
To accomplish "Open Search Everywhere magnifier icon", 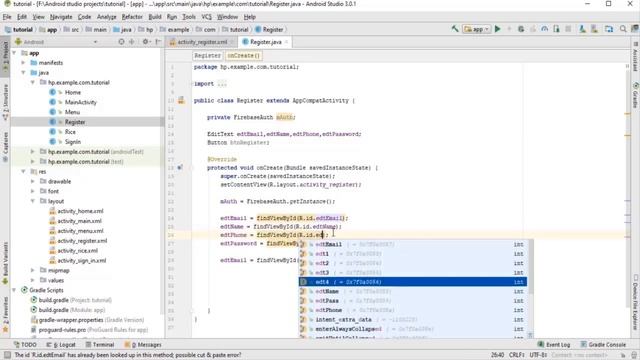I will [623, 29].
